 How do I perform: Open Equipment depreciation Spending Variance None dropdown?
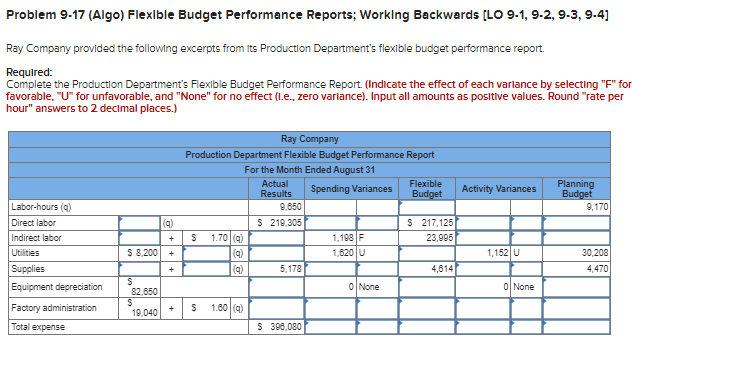[377, 287]
